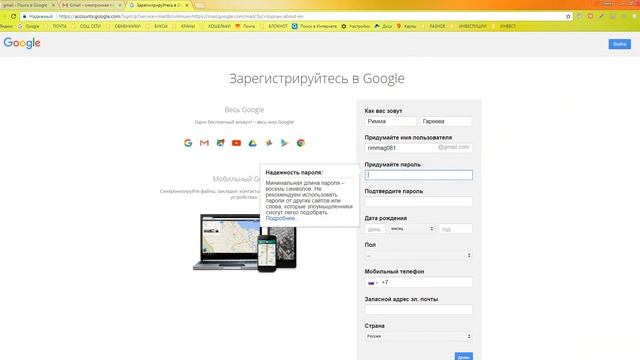This screenshot has height=360, width=640.
Task: Reload the page with the refresh icon
Action: [x=13, y=16]
